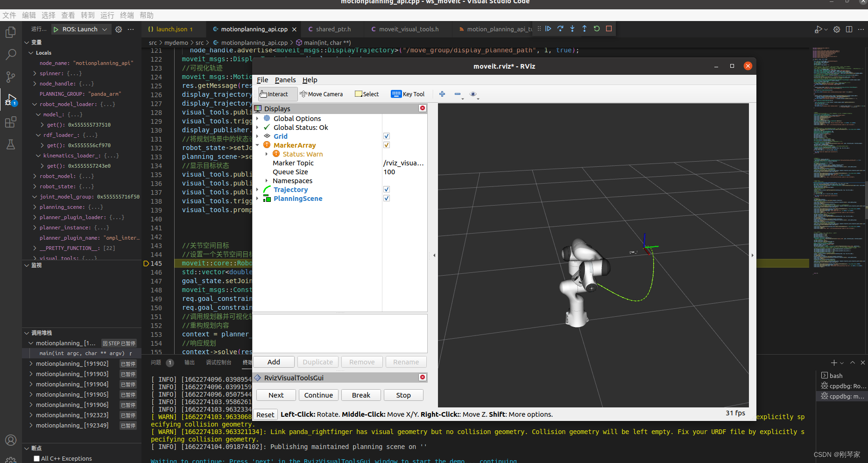
Task: Click Continue in RvizVisualToolsGui
Action: coord(318,395)
